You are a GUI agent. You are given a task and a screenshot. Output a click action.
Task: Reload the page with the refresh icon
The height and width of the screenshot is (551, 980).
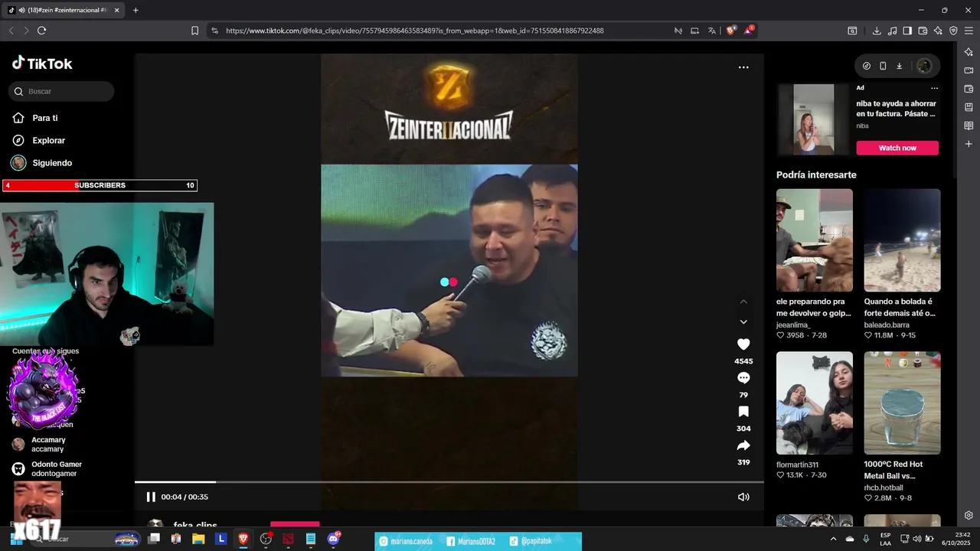point(41,31)
